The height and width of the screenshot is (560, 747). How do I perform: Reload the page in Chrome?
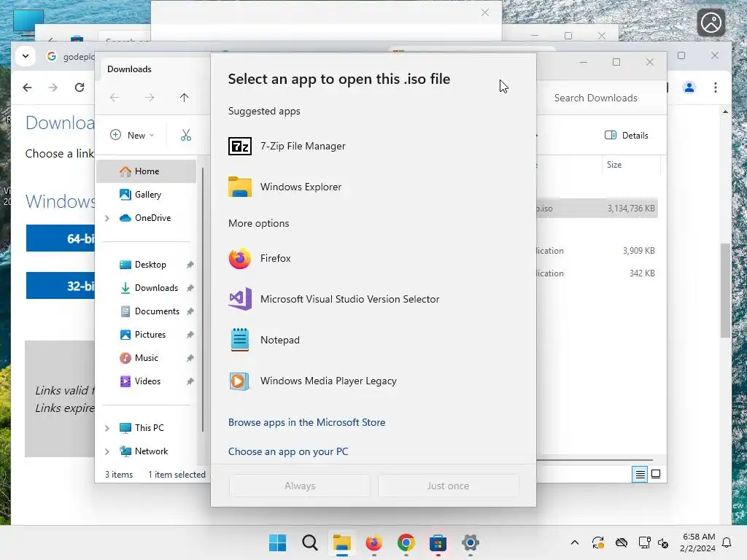coord(80,87)
